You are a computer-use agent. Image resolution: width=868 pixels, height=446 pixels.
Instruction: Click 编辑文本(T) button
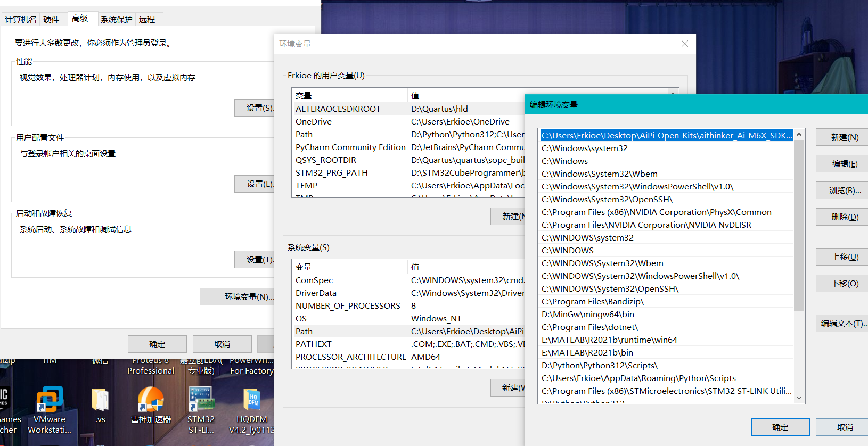pos(843,323)
